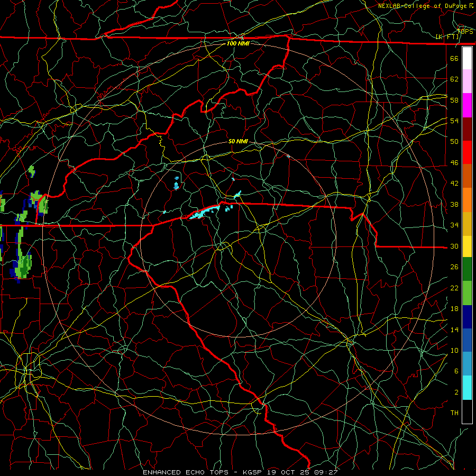Click the '14' legend value
Viewport: 476px width, 476px height.
click(454, 329)
